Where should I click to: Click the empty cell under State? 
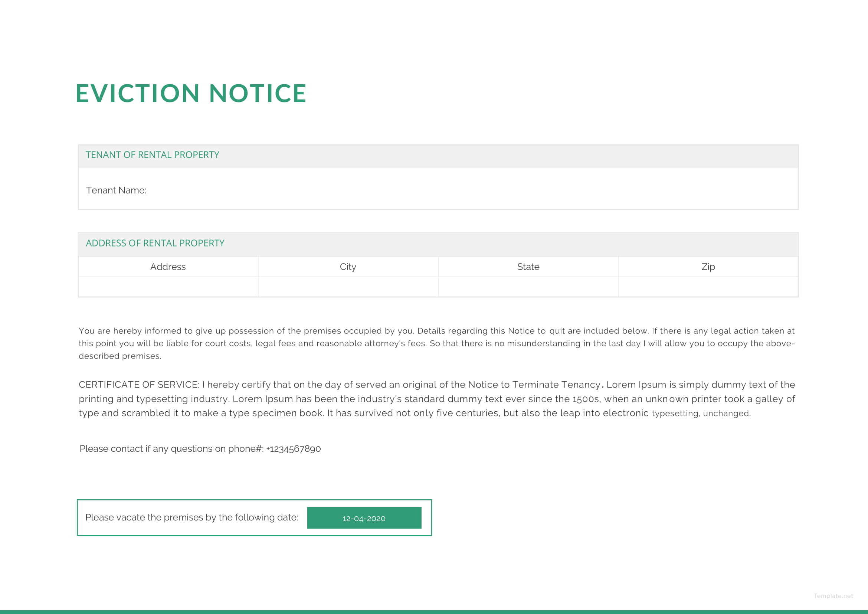pos(528,287)
